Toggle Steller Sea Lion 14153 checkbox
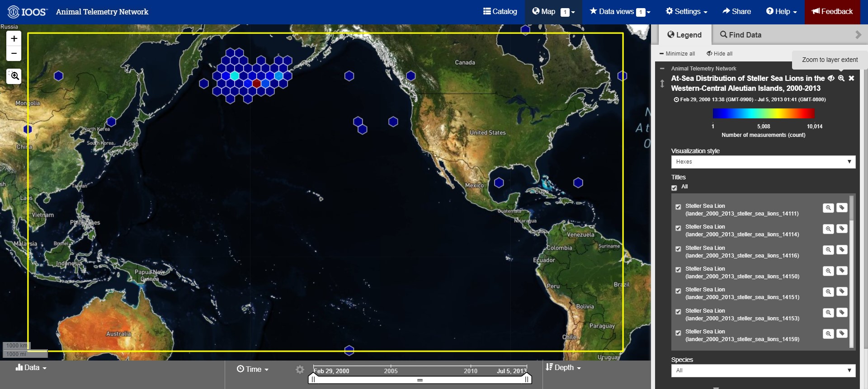This screenshot has width=868, height=389. pos(678,312)
